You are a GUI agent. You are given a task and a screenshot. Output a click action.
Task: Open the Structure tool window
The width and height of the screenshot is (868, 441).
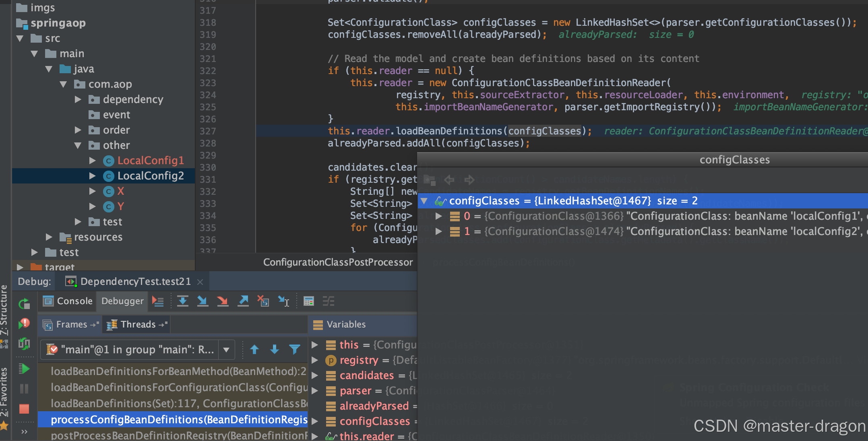click(x=4, y=310)
